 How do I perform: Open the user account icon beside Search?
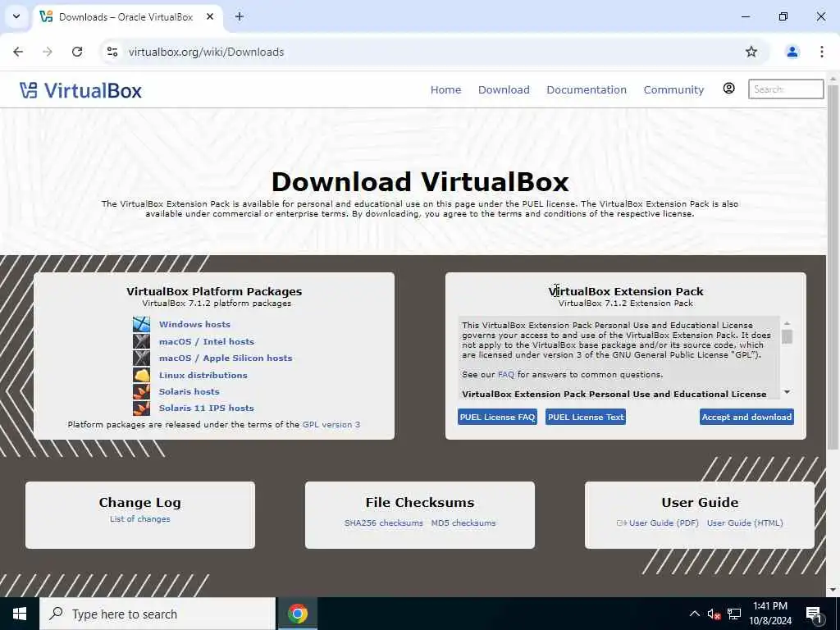728,89
